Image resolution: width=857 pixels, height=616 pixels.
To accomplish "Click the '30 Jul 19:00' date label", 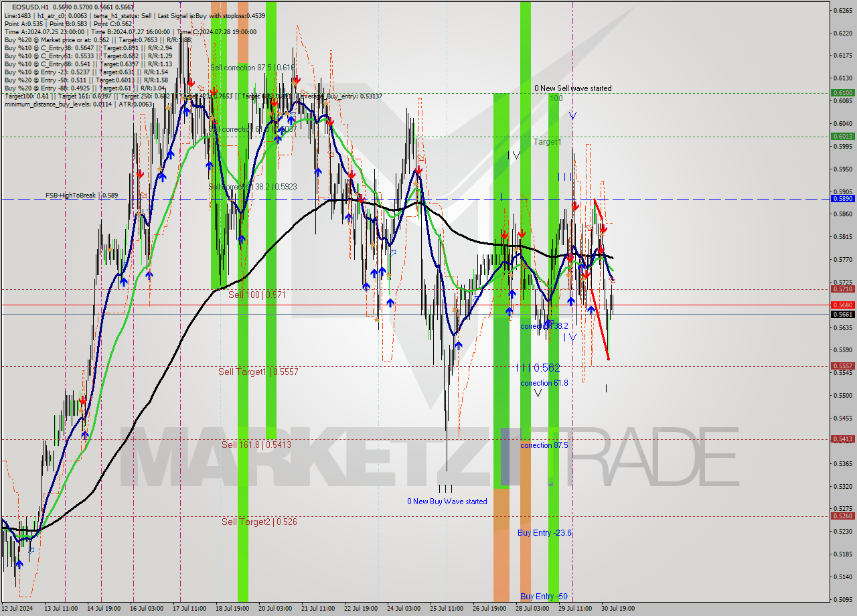I will [618, 609].
